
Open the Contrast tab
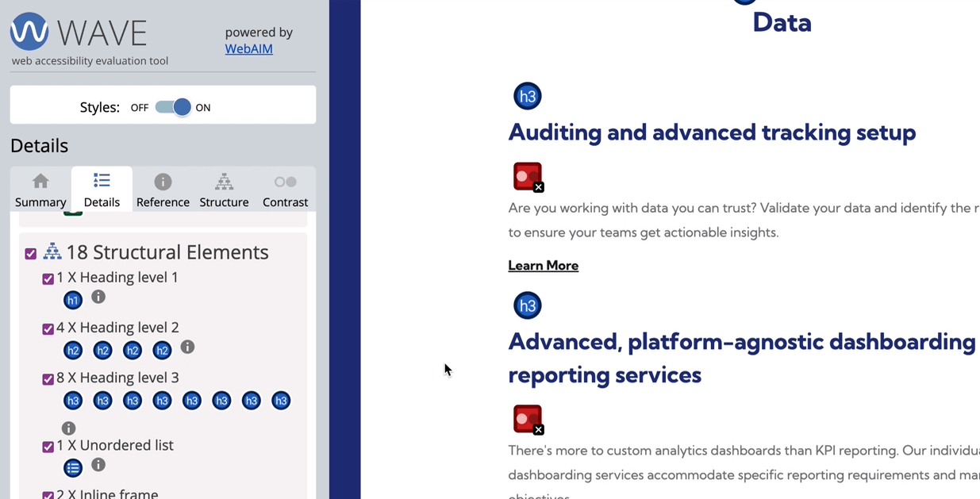click(x=285, y=190)
